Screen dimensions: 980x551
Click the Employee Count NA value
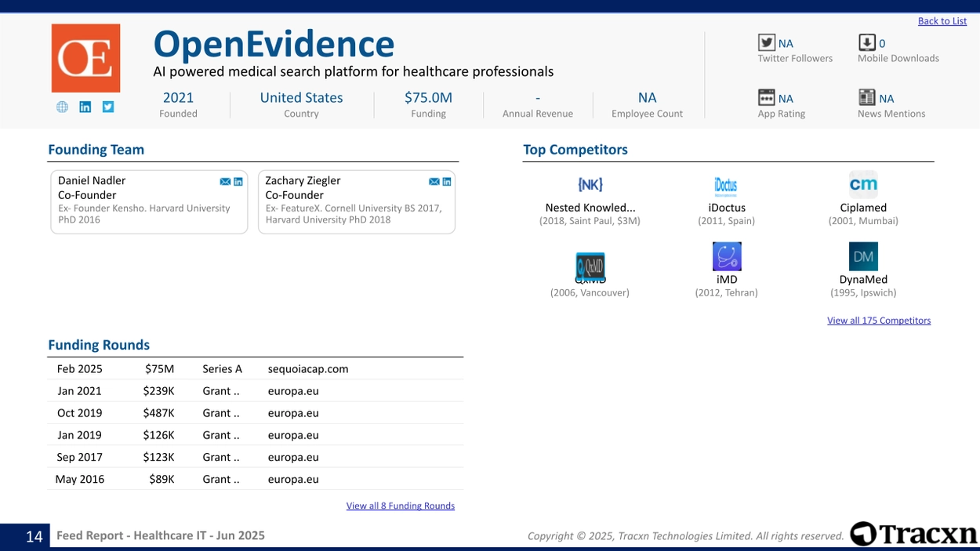[647, 98]
